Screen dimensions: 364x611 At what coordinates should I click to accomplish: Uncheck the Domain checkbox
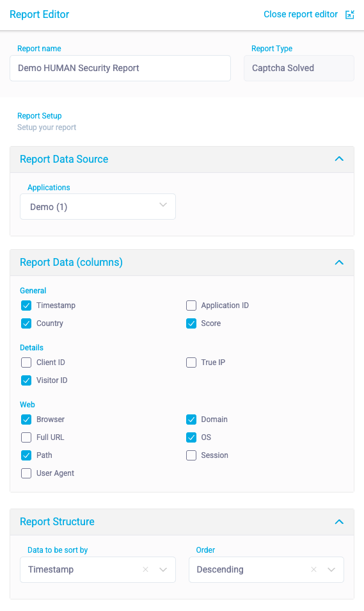pyautogui.click(x=191, y=420)
